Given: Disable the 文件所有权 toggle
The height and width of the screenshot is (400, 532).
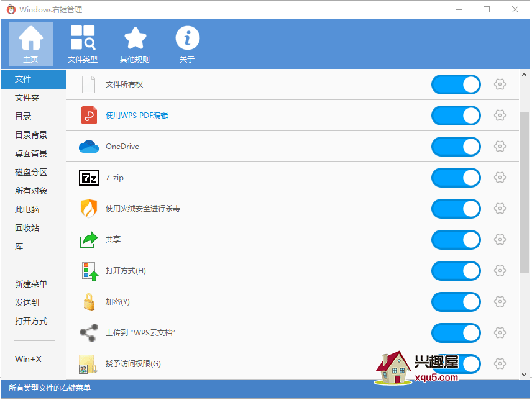Looking at the screenshot, I should click(x=456, y=84).
